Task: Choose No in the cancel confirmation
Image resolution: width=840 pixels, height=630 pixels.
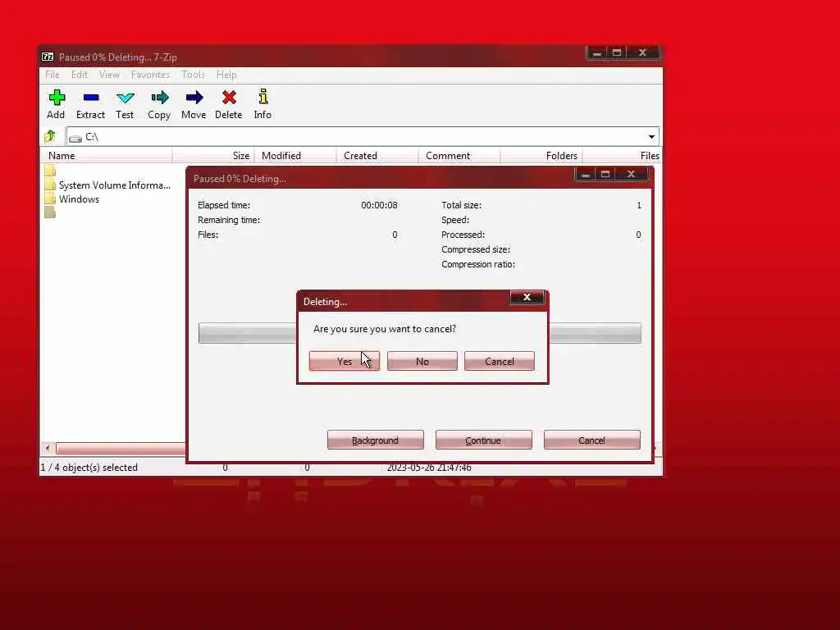Action: [x=422, y=361]
